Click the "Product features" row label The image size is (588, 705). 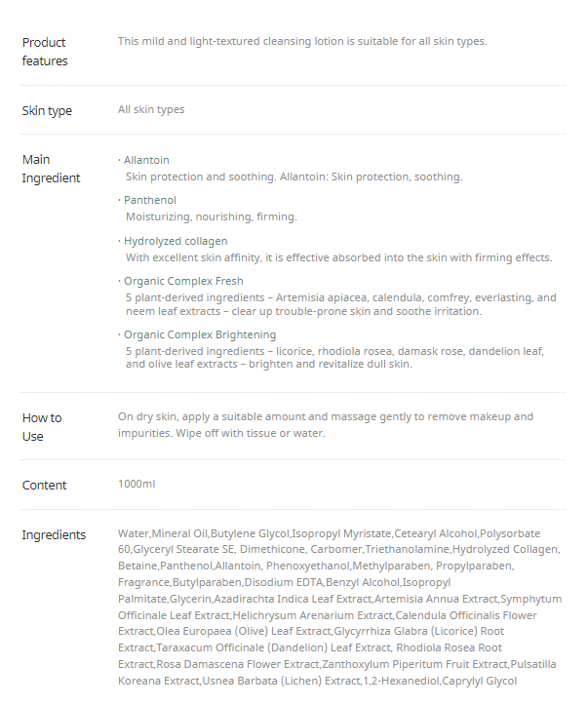(x=45, y=52)
